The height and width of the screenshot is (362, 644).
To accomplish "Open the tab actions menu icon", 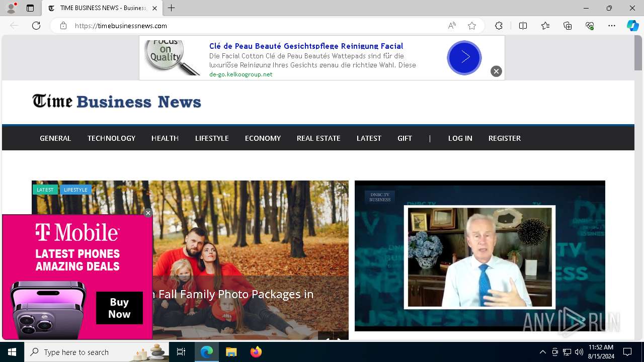I will [x=30, y=8].
